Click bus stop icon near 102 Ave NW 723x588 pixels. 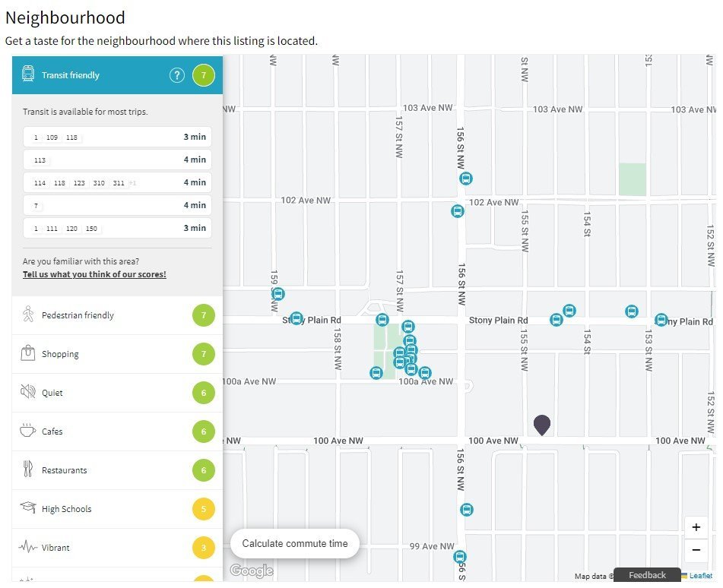click(458, 211)
